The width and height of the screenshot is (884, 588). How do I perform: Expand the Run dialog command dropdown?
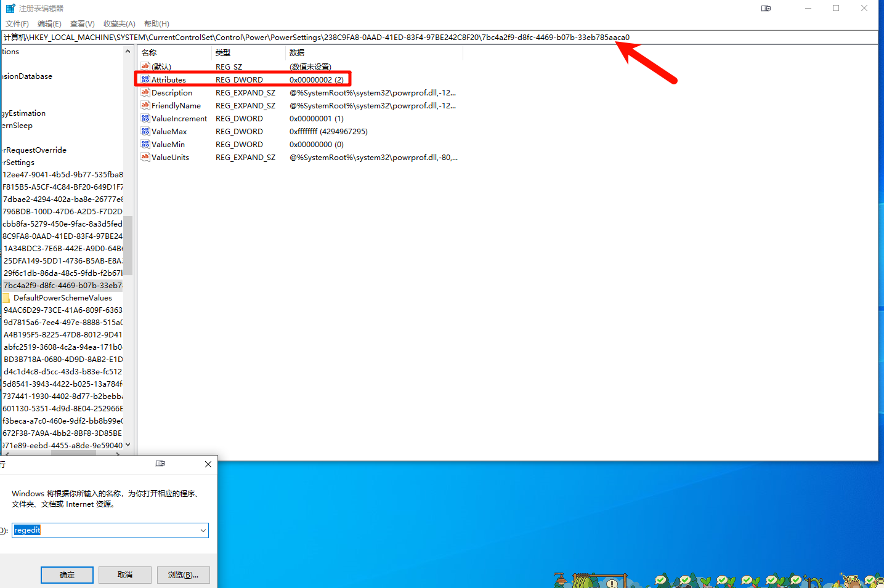coord(203,530)
